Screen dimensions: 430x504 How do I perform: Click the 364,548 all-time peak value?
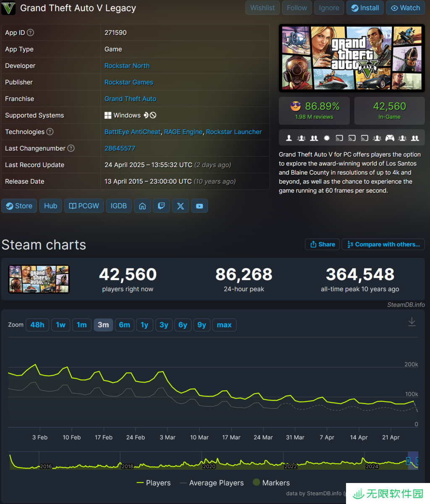point(360,274)
